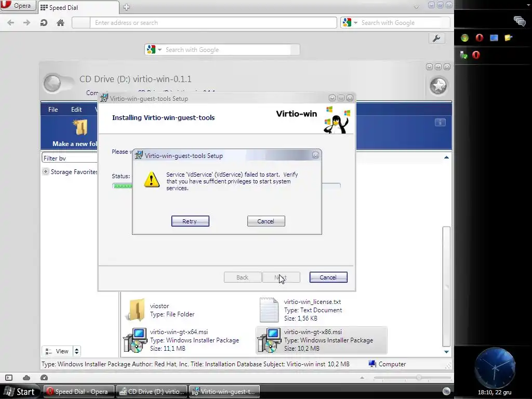Open Speed Dial configuration wrench

click(436, 38)
